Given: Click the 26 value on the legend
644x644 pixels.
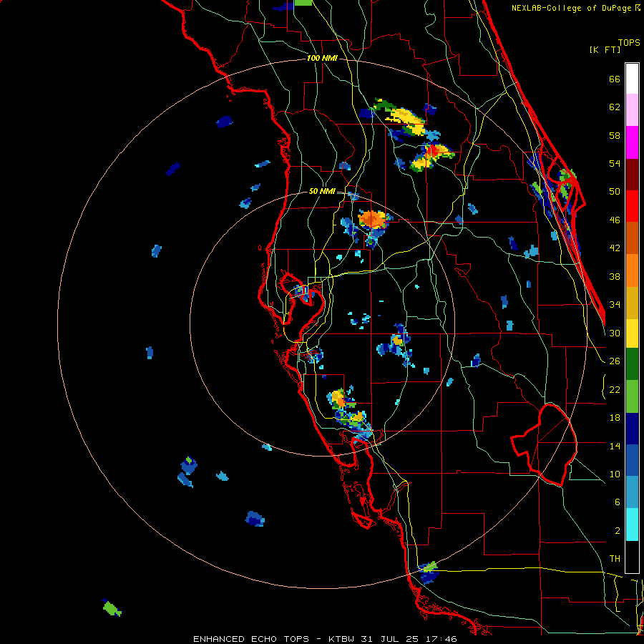Looking at the screenshot, I should (x=615, y=361).
